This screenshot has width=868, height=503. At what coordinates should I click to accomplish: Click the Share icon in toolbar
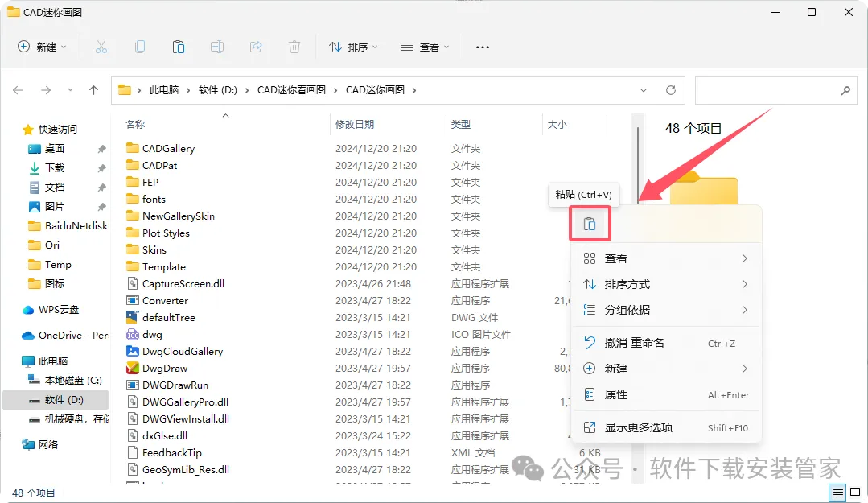coord(256,47)
